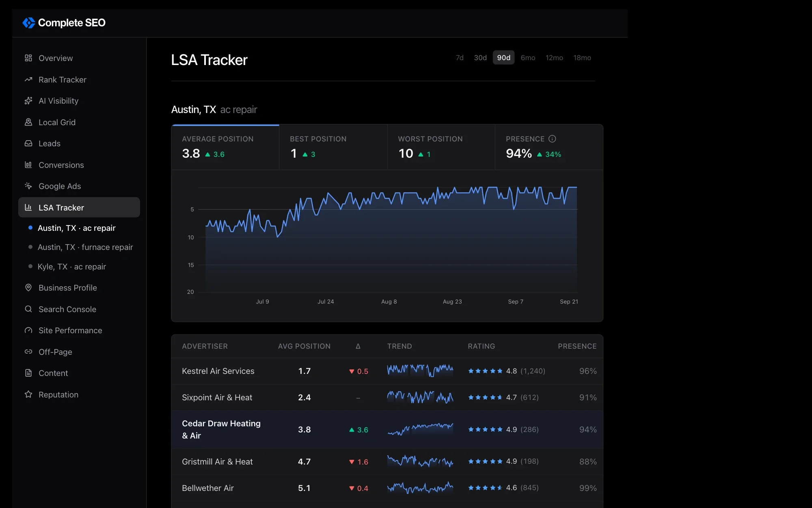Click the AVG POSITION column header
Viewport: 812px width, 508px height.
(x=304, y=346)
